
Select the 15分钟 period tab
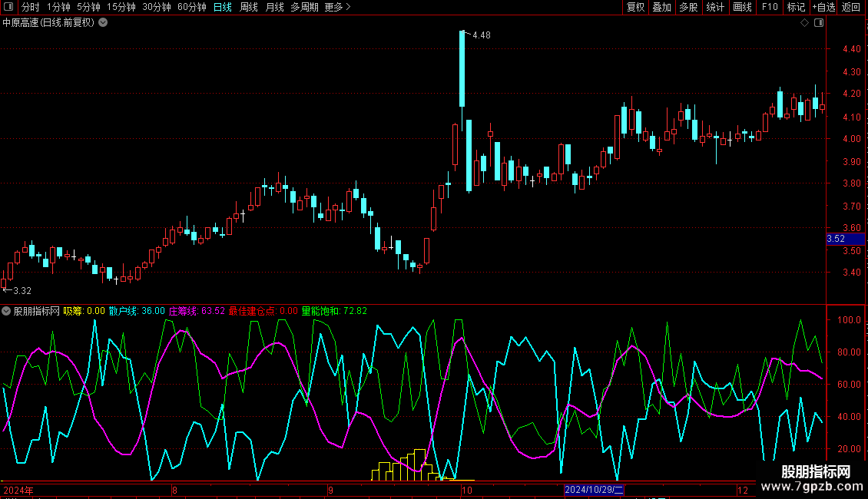121,7
